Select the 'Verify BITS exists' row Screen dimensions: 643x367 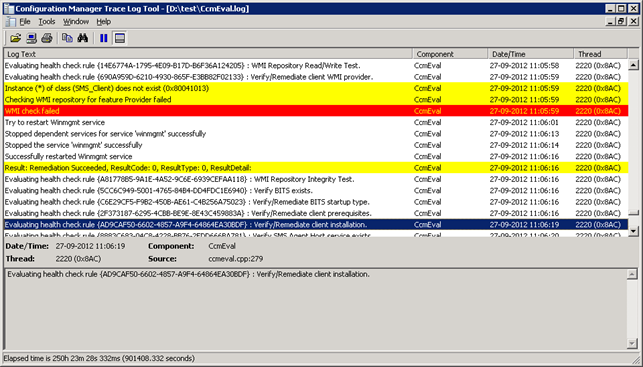point(316,191)
